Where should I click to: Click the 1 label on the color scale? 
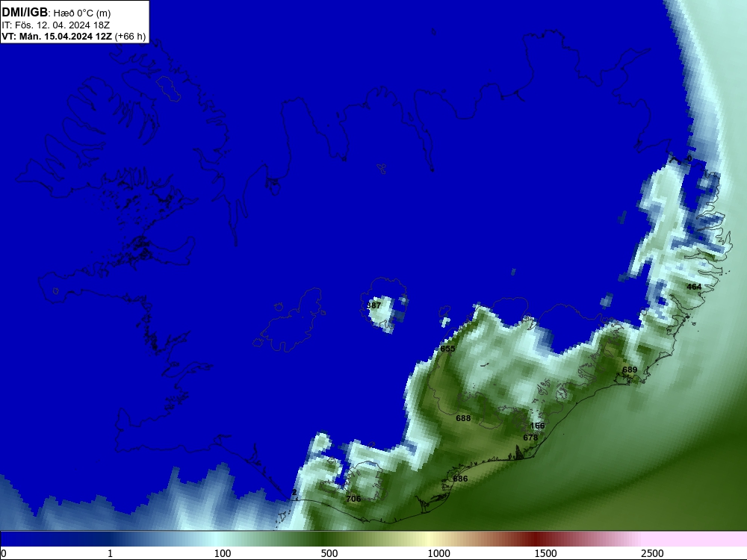[110, 553]
